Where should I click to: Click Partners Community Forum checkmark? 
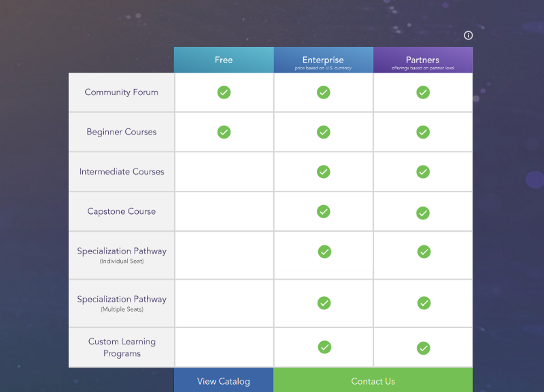(423, 92)
